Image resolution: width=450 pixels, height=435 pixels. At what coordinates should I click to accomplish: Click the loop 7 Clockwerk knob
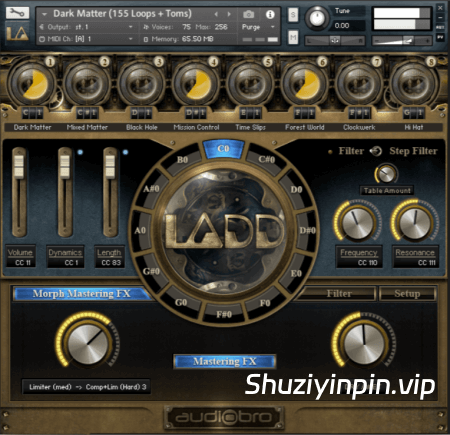(359, 84)
